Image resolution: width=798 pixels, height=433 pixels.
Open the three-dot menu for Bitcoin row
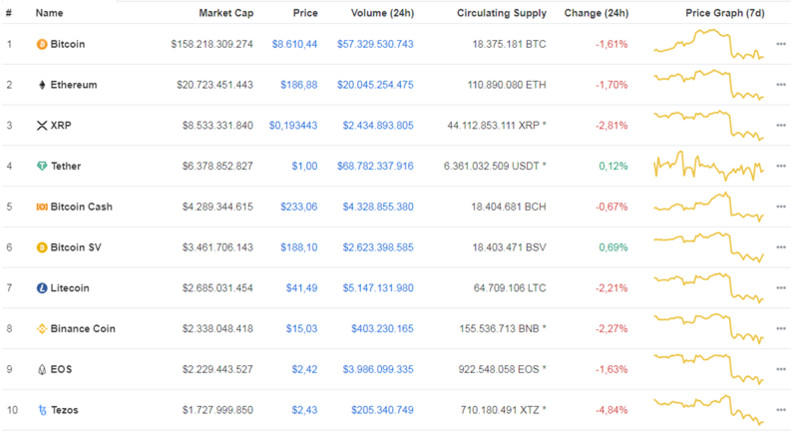pyautogui.click(x=781, y=45)
